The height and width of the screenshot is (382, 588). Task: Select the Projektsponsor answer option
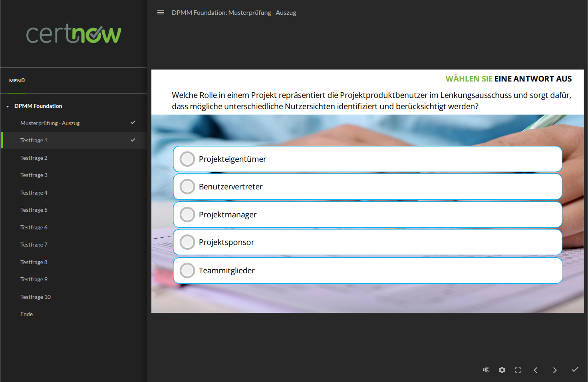pyautogui.click(x=187, y=242)
